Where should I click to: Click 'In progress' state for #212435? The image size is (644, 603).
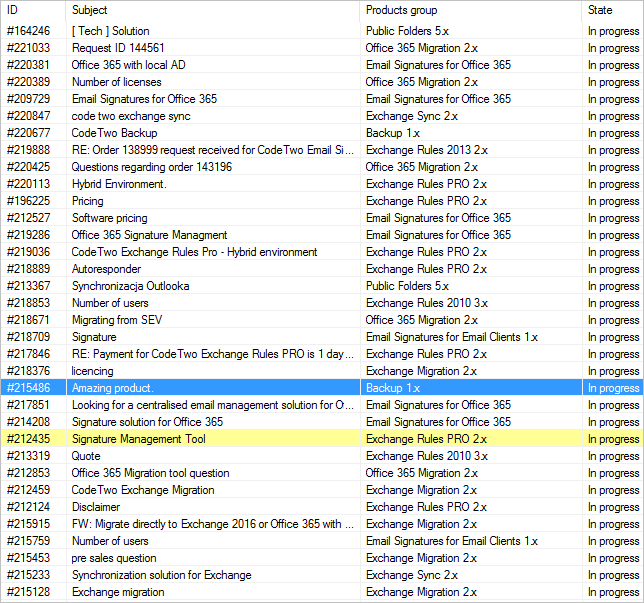(614, 439)
